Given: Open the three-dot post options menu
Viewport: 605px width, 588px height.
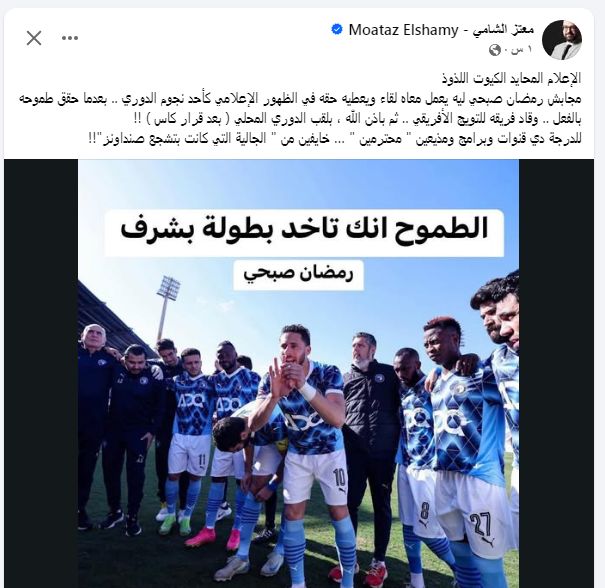Looking at the screenshot, I should click(70, 38).
